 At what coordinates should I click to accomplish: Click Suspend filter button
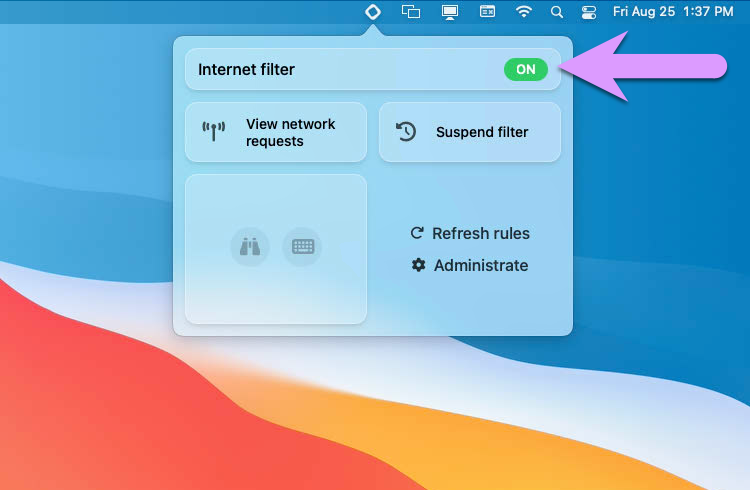pyautogui.click(x=470, y=132)
